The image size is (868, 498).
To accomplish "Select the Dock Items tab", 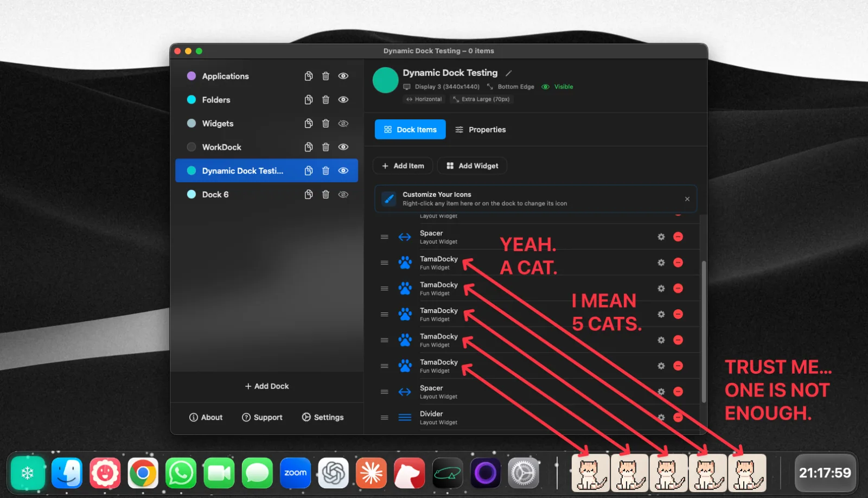I will [x=410, y=130].
